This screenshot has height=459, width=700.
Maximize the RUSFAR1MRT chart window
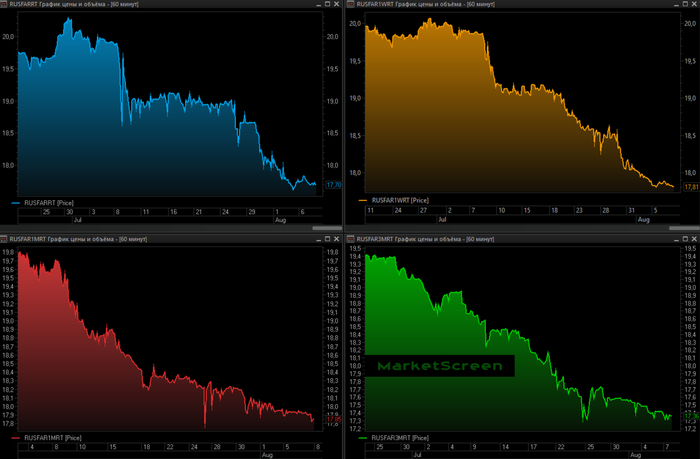[329, 239]
